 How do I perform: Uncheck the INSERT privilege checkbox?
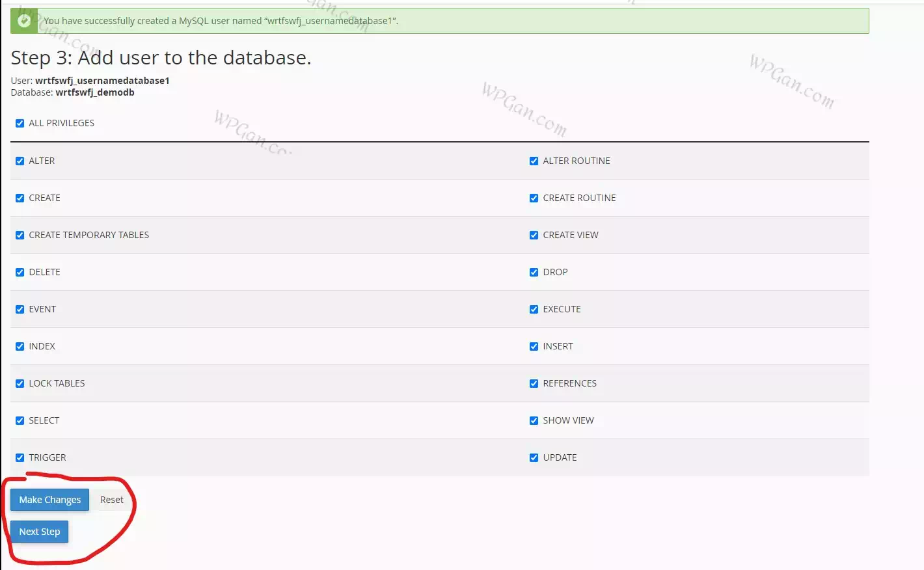tap(534, 346)
